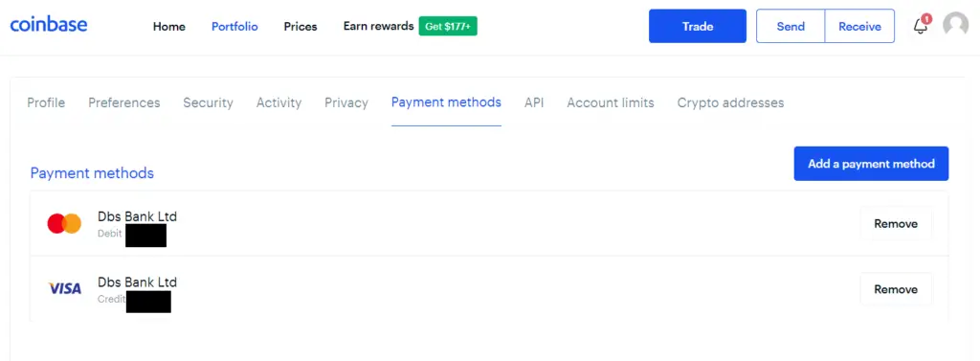Screen dimensions: 980x361
Task: Open the notifications bell icon
Action: [921, 26]
